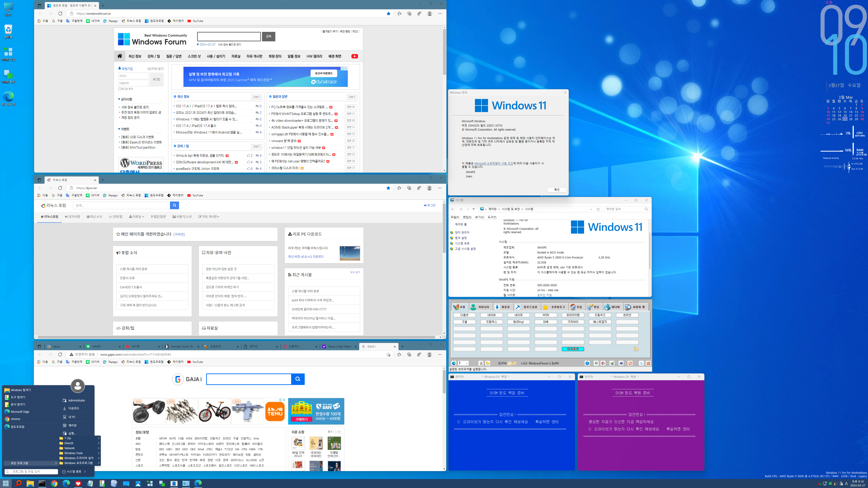Check the 로그인 유지 checkbox

click(x=120, y=89)
